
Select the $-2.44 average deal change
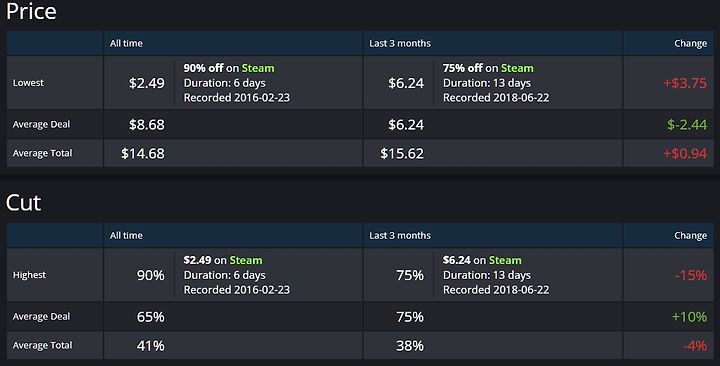tap(687, 124)
